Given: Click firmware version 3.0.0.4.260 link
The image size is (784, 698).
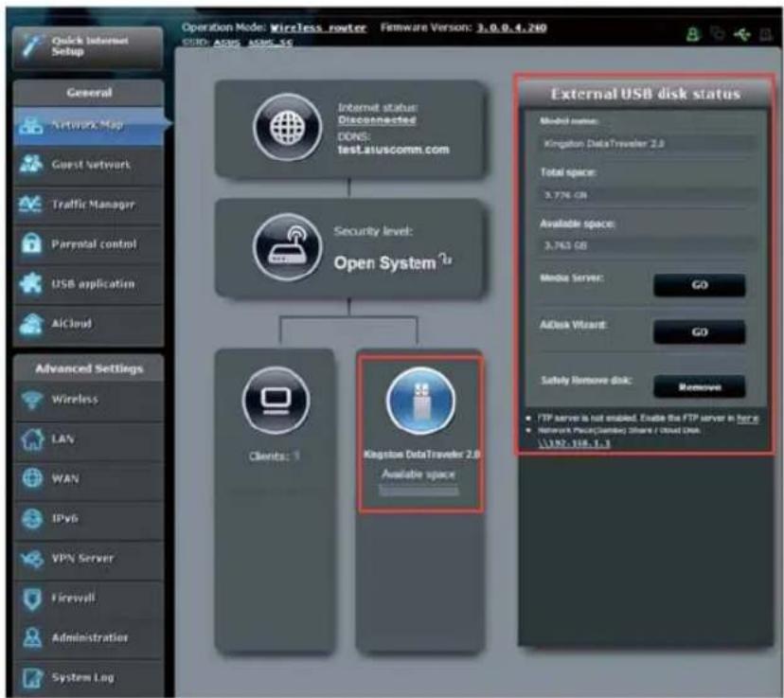Looking at the screenshot, I should pyautogui.click(x=511, y=27).
